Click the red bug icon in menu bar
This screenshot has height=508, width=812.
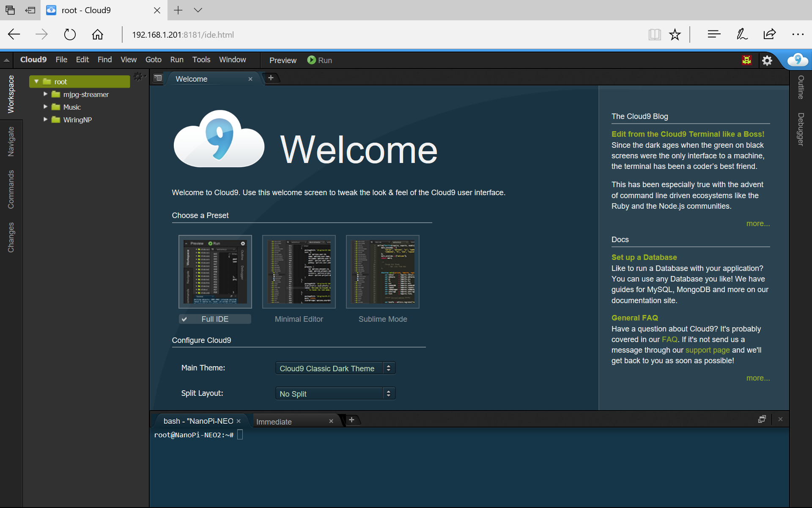click(x=746, y=60)
